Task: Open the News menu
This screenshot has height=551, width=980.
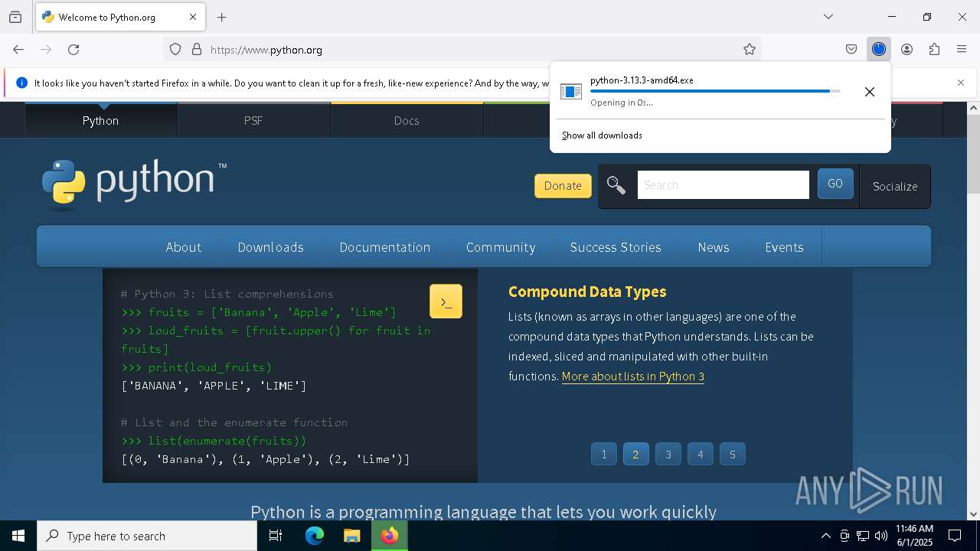Action: pos(714,247)
